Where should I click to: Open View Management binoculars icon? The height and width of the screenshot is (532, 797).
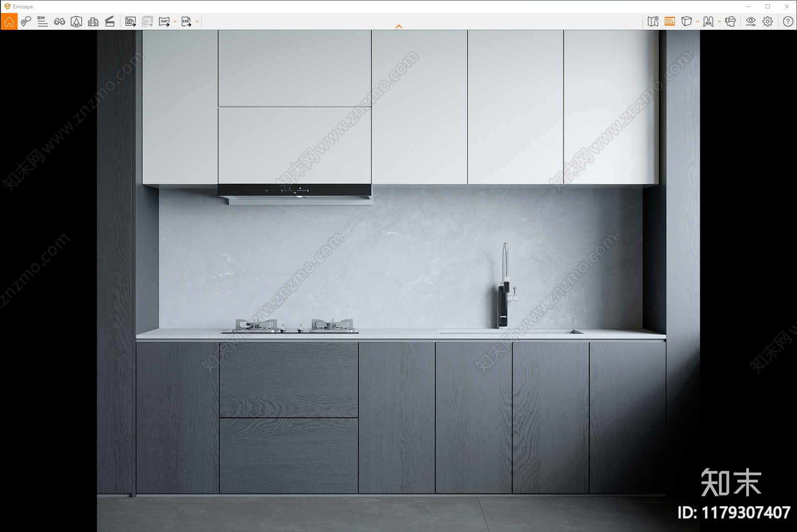[60, 21]
